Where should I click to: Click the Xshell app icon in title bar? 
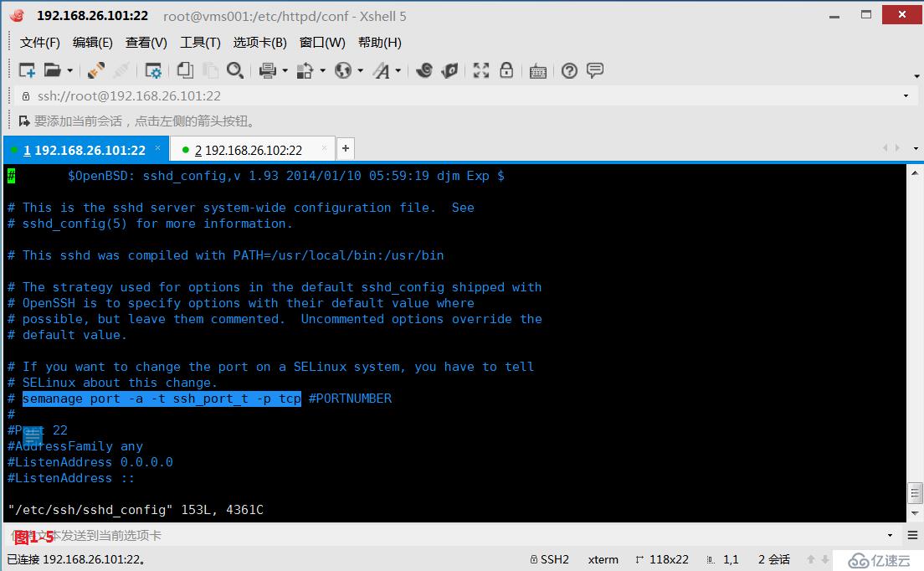(17, 16)
